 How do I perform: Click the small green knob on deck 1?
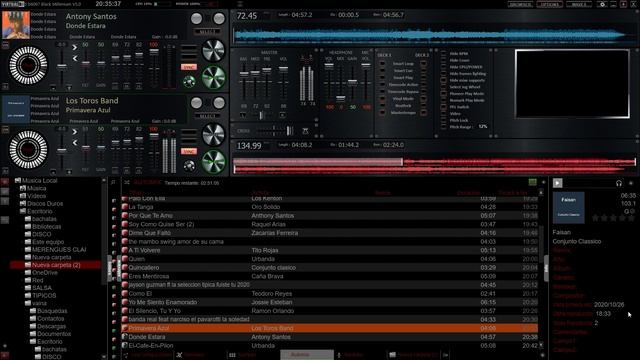[x=189, y=81]
